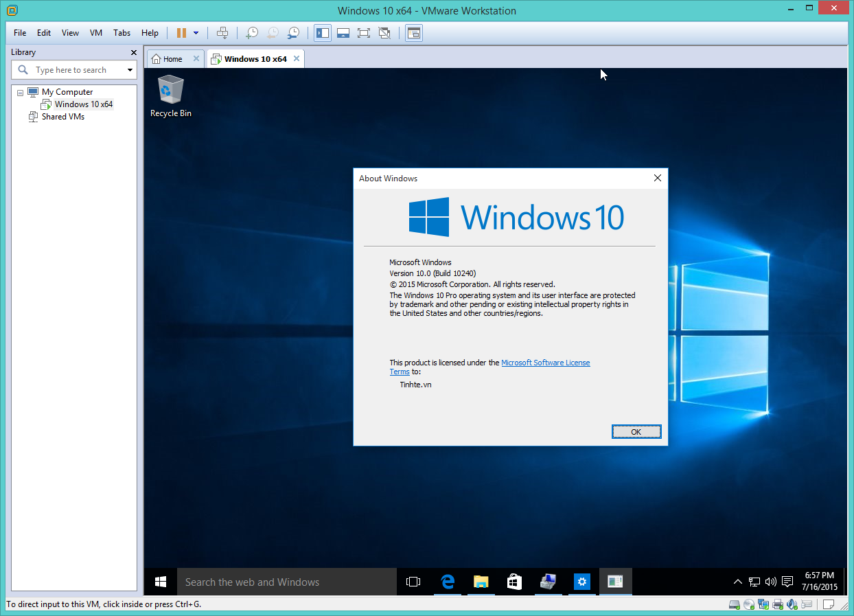This screenshot has height=616, width=854.
Task: Click the hard disk device status icon
Action: point(735,605)
